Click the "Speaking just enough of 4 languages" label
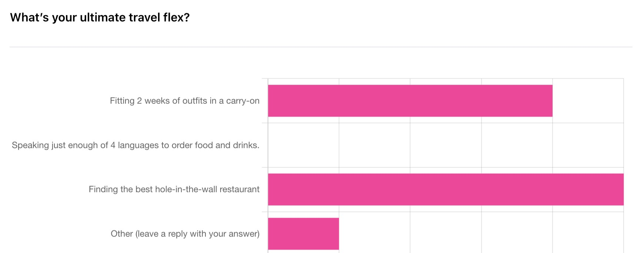 click(135, 145)
